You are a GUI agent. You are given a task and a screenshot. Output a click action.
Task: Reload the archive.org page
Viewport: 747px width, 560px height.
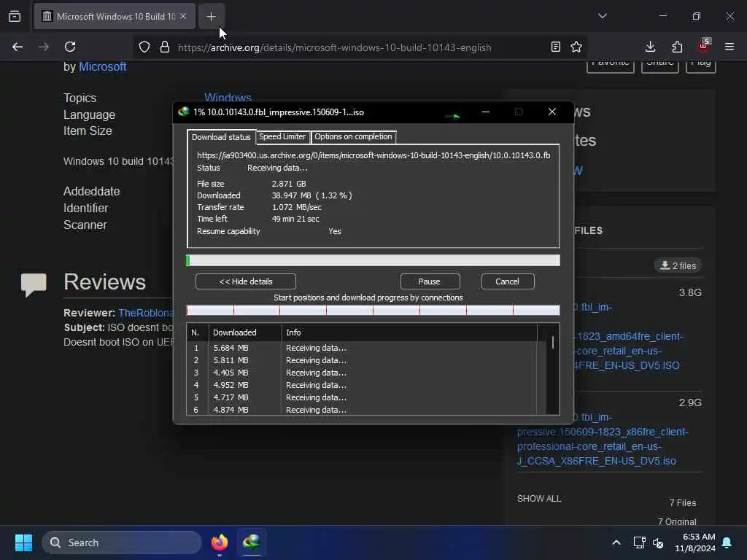(70, 47)
